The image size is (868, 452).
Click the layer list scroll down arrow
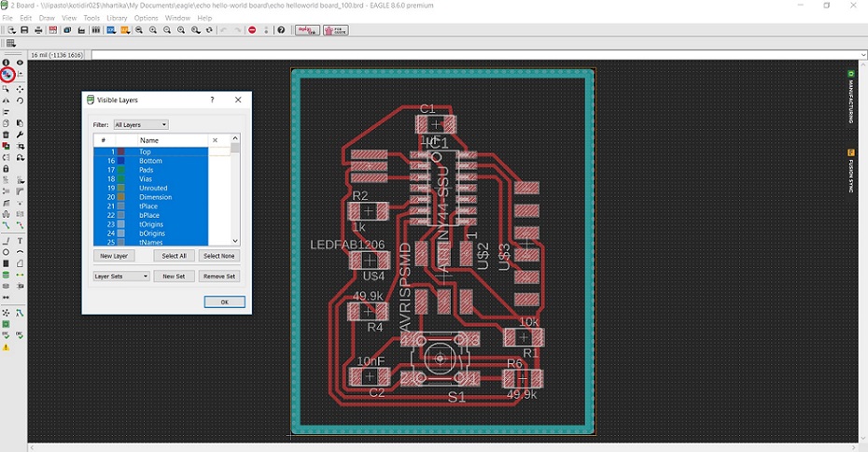[x=235, y=241]
